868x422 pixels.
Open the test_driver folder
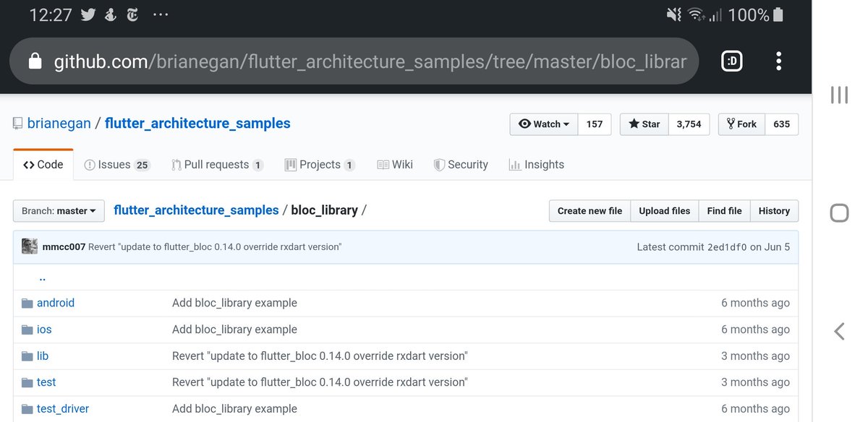pos(63,409)
